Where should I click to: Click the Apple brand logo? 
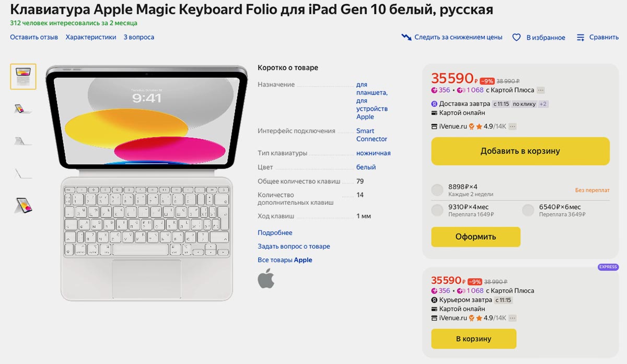(x=266, y=278)
